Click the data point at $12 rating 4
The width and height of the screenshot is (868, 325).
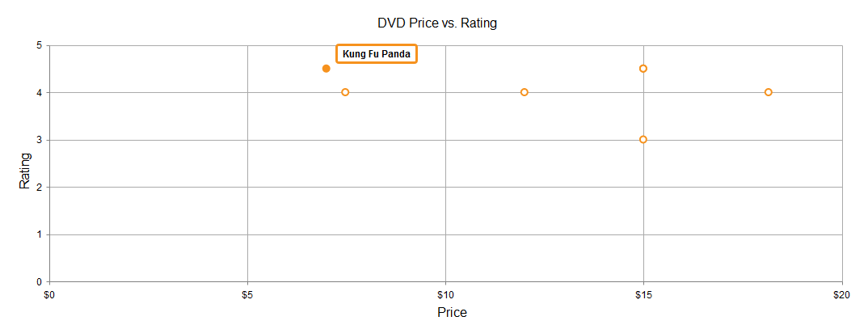(525, 92)
